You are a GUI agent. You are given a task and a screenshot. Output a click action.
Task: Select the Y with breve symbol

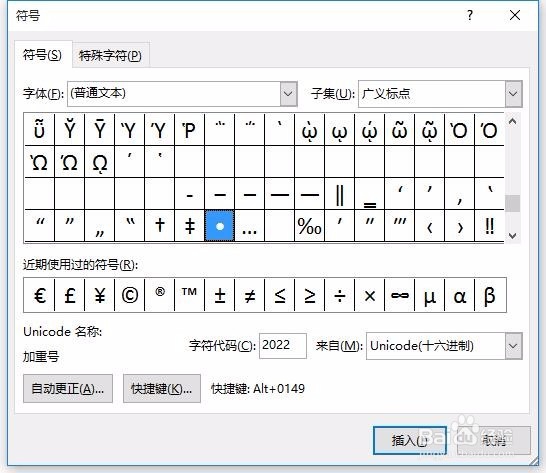[x=70, y=130]
